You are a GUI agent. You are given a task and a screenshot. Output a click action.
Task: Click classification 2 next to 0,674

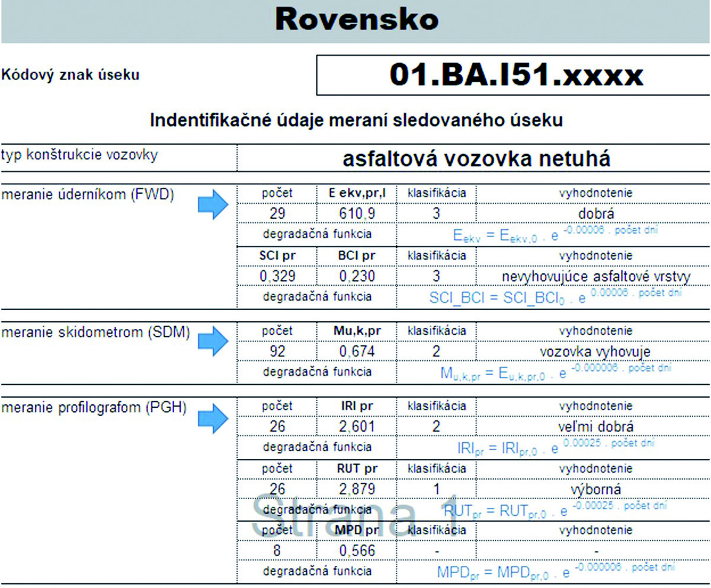pos(435,352)
